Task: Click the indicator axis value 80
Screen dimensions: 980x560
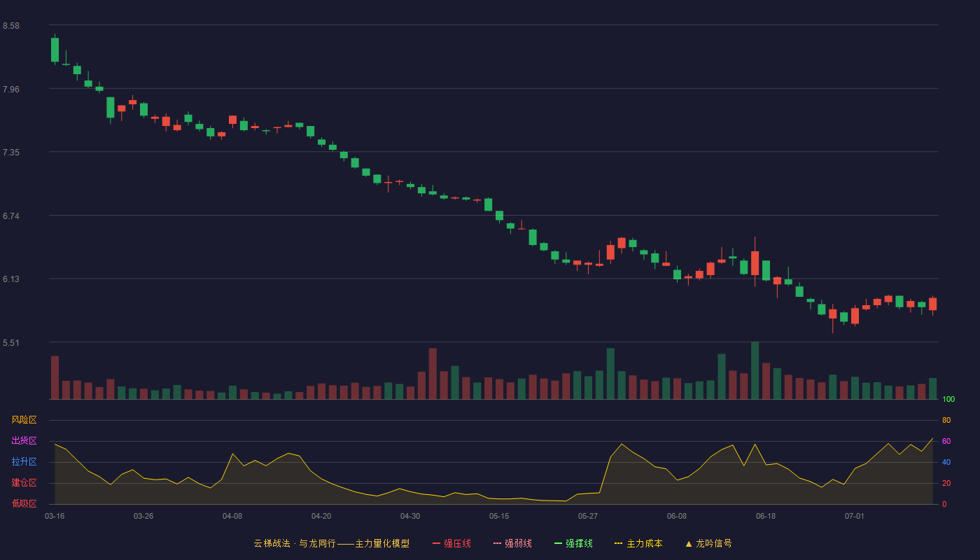Action: pyautogui.click(x=946, y=421)
